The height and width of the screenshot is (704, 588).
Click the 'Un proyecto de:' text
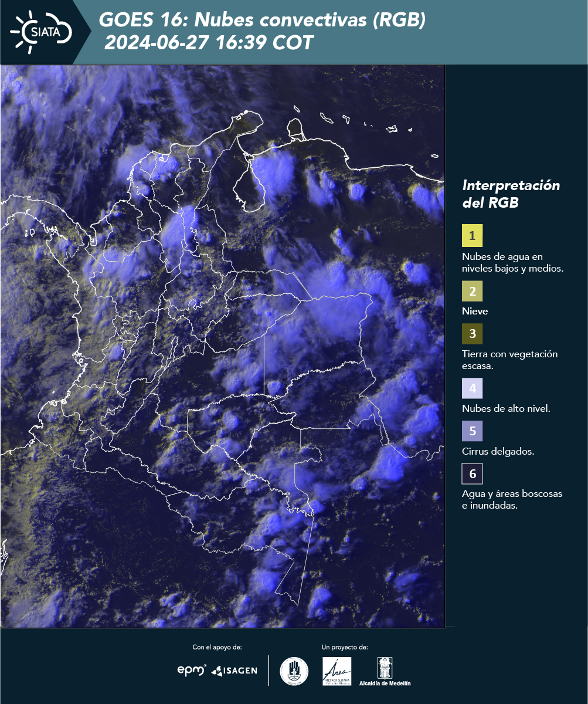[x=345, y=647]
